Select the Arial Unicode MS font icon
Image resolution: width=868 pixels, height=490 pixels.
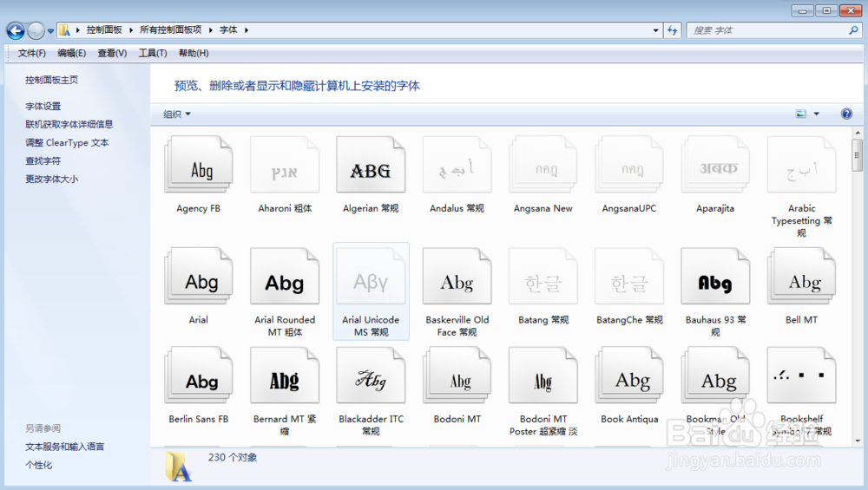371,277
